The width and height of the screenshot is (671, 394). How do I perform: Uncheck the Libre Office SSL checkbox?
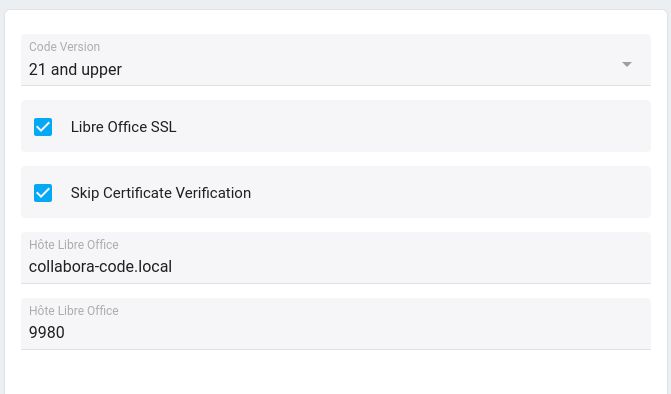point(43,127)
